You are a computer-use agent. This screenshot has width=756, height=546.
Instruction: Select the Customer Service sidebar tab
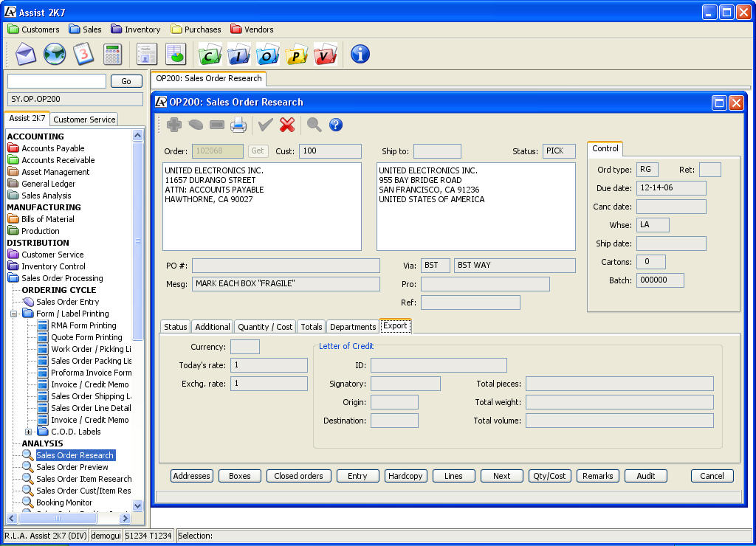pos(84,120)
